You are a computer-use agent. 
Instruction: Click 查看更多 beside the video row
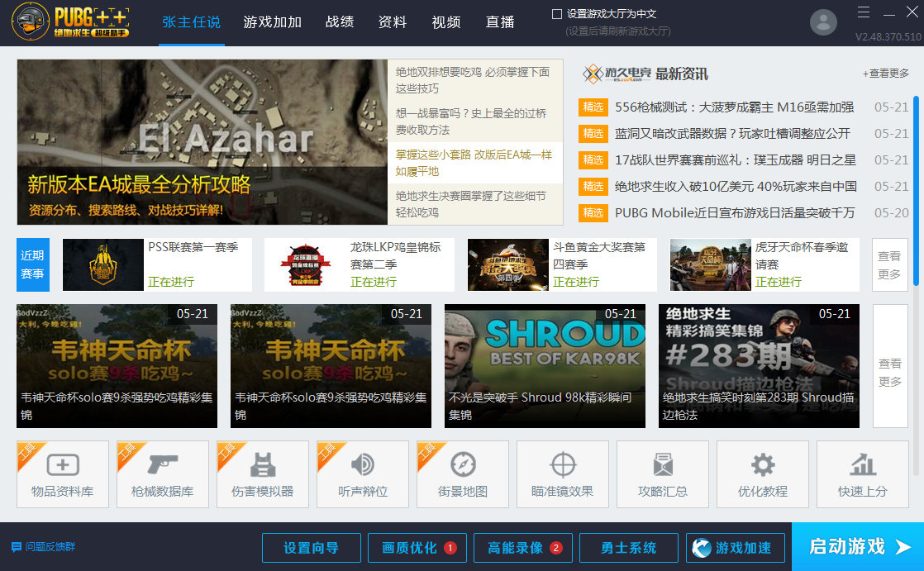pos(890,366)
